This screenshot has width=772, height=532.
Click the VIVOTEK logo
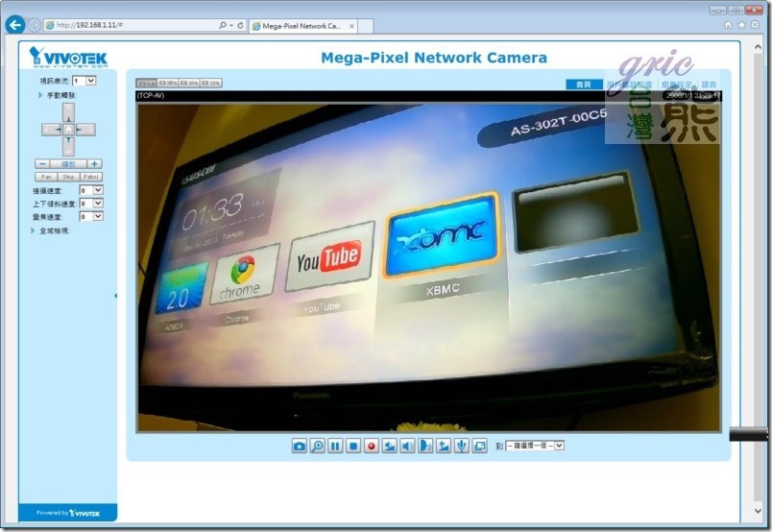(x=68, y=57)
